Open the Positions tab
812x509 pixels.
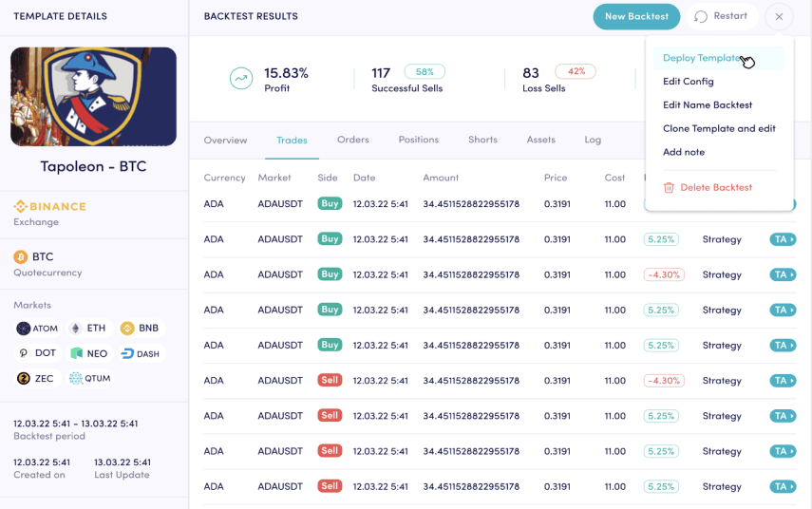coord(418,140)
